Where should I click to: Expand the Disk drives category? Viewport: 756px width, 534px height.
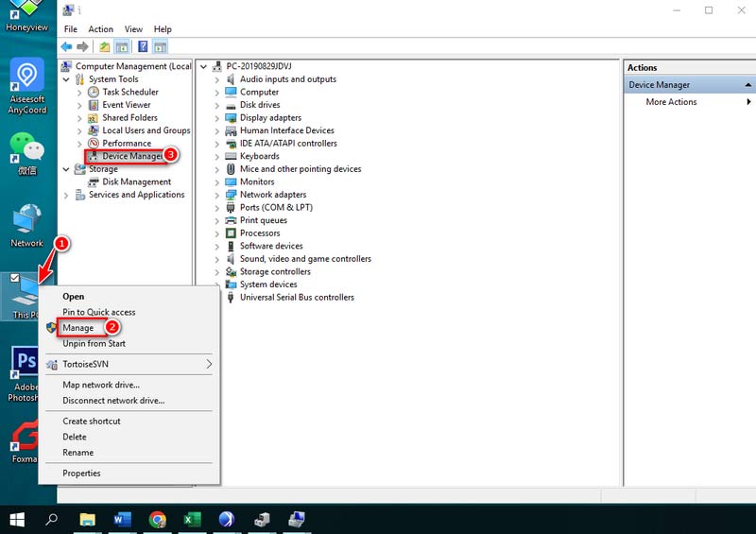point(217,105)
